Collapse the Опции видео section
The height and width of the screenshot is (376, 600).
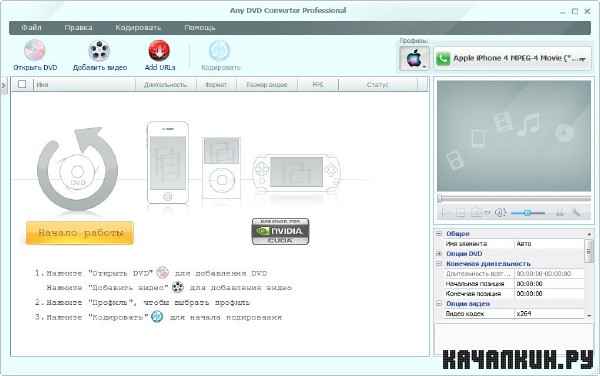(x=439, y=303)
